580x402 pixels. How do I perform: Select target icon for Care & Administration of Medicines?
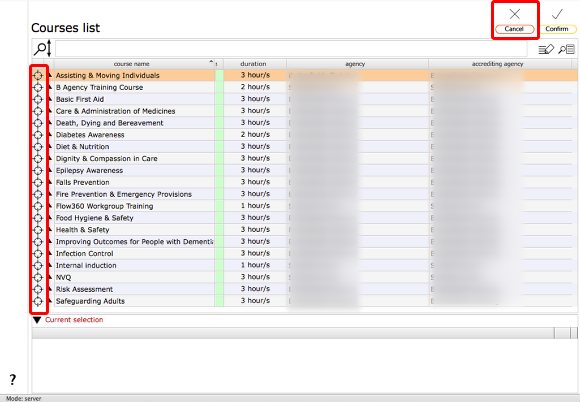pyautogui.click(x=38, y=111)
